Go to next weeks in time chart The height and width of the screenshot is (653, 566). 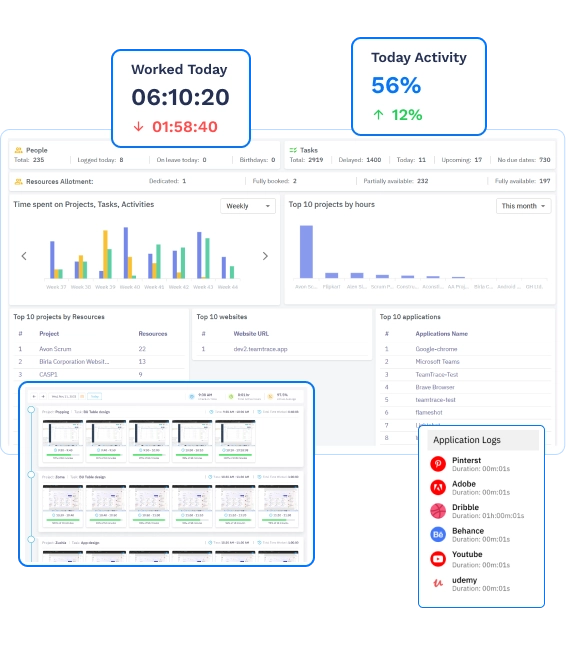[x=265, y=256]
